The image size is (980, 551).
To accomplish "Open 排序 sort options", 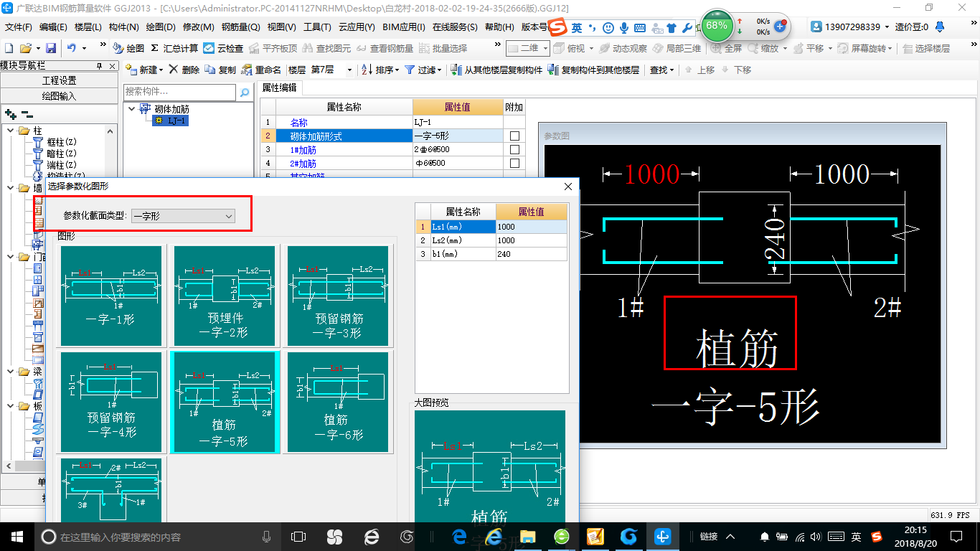I will 380,70.
